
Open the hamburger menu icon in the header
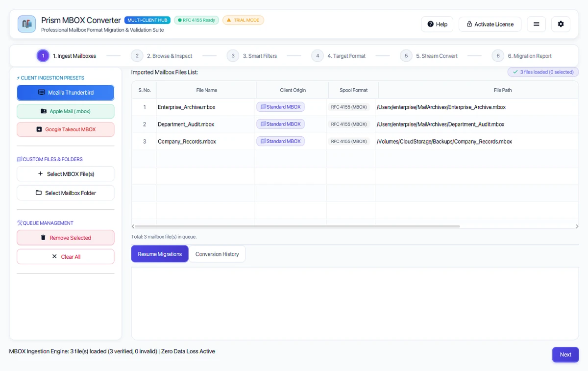536,24
